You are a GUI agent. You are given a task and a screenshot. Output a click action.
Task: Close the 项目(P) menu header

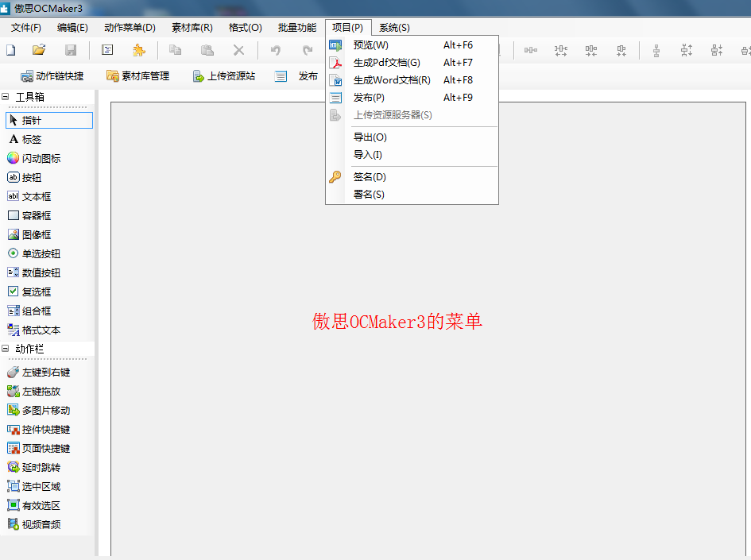pos(348,28)
